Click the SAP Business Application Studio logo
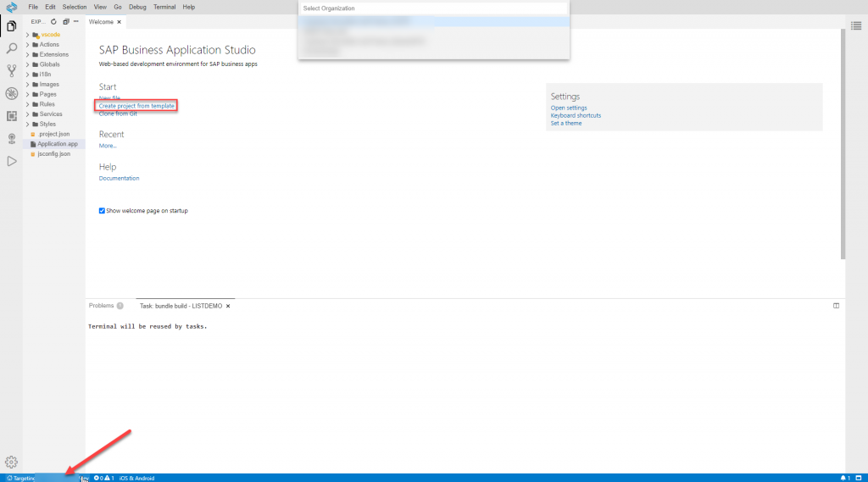 click(11, 7)
